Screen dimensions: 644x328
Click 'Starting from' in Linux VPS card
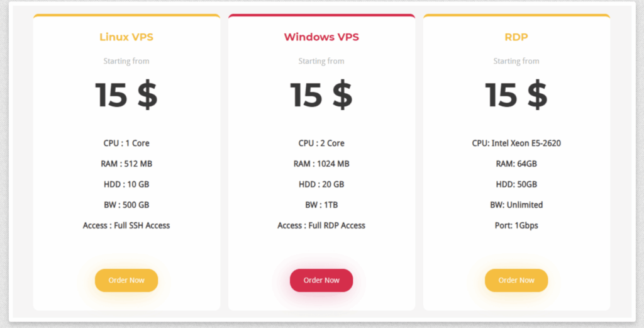pos(126,61)
